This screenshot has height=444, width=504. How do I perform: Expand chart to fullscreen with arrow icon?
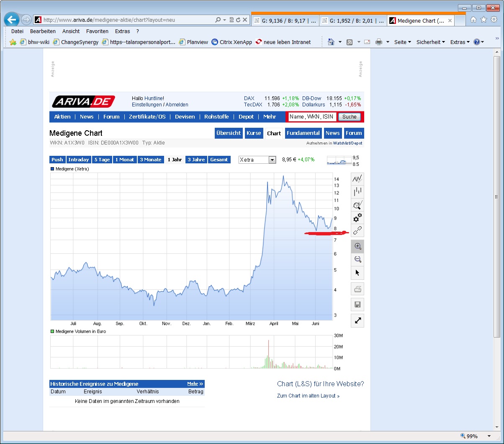pyautogui.click(x=357, y=320)
